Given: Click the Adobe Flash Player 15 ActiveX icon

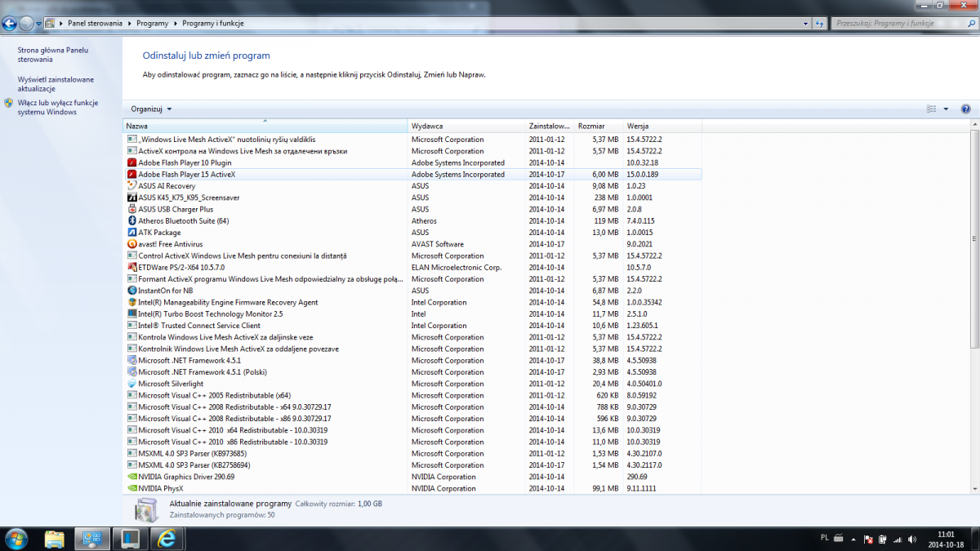Looking at the screenshot, I should (131, 174).
